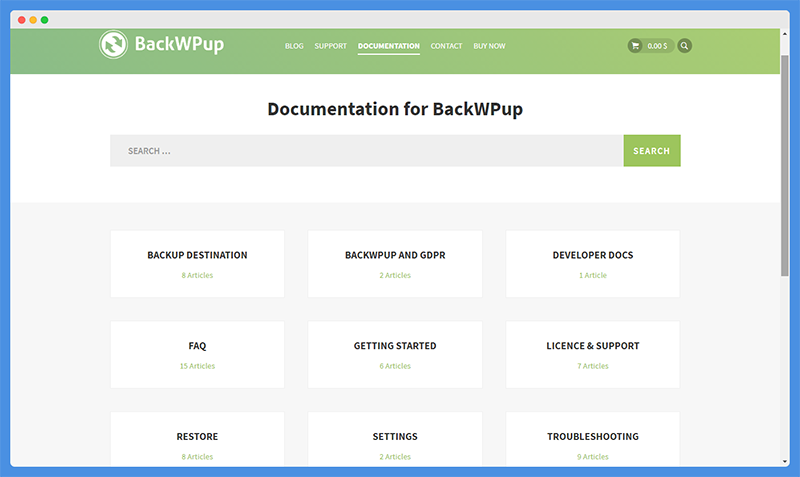Open the FAQ category card

197,355
